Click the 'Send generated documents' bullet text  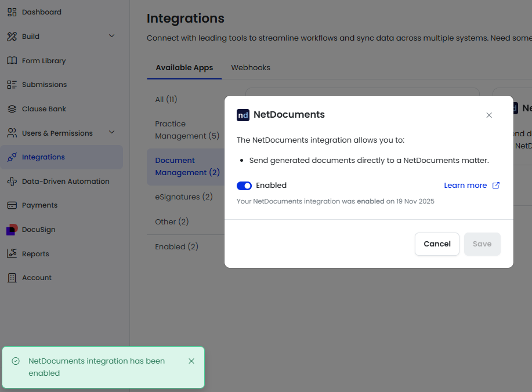tap(369, 161)
